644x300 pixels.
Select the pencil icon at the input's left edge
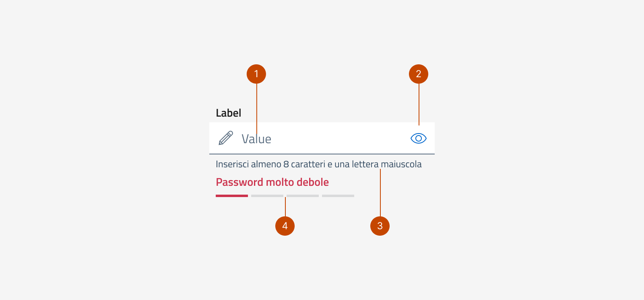pyautogui.click(x=227, y=138)
